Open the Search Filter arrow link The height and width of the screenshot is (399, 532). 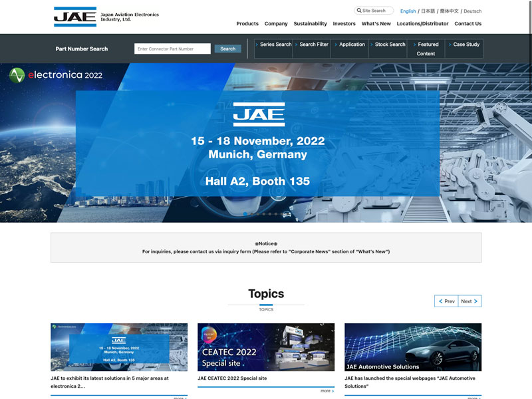tap(312, 45)
